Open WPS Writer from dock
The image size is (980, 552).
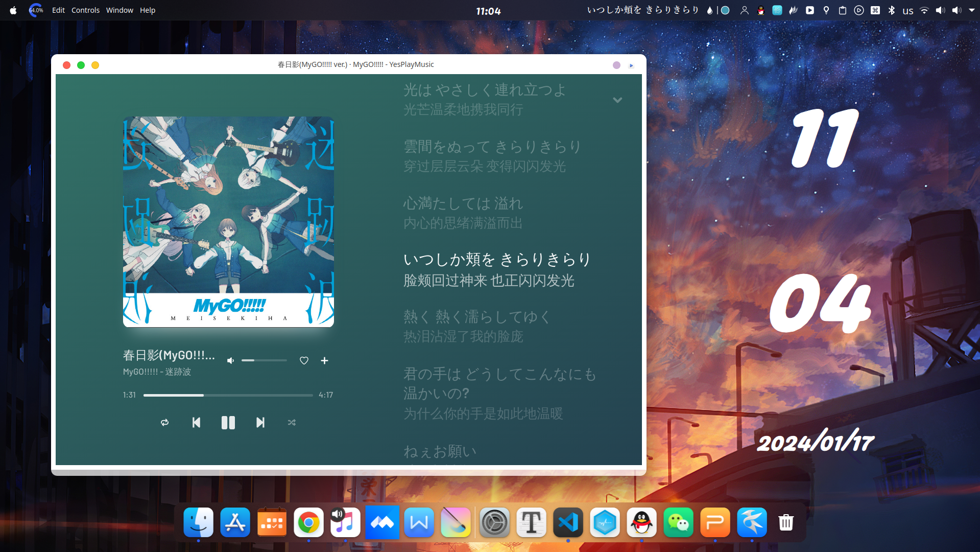pyautogui.click(x=419, y=522)
